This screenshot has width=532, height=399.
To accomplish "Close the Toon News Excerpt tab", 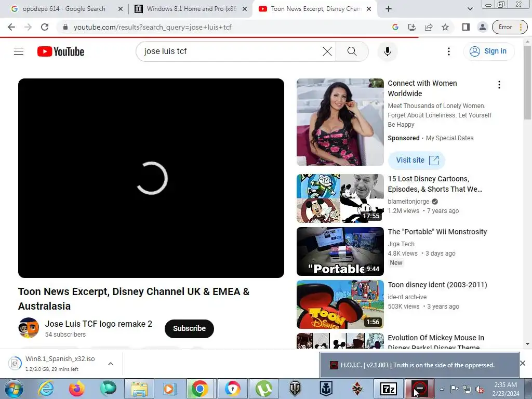I will [369, 9].
